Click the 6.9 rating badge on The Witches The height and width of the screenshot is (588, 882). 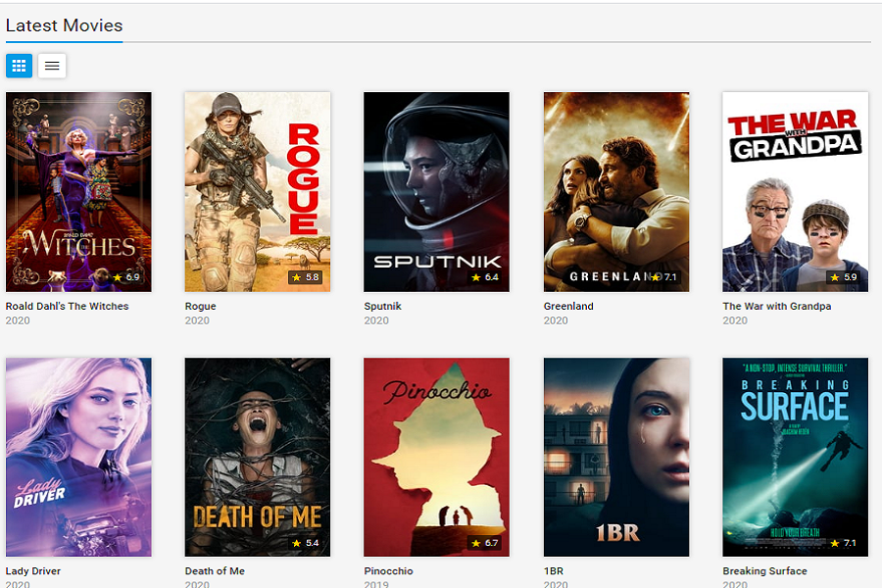coord(126,277)
